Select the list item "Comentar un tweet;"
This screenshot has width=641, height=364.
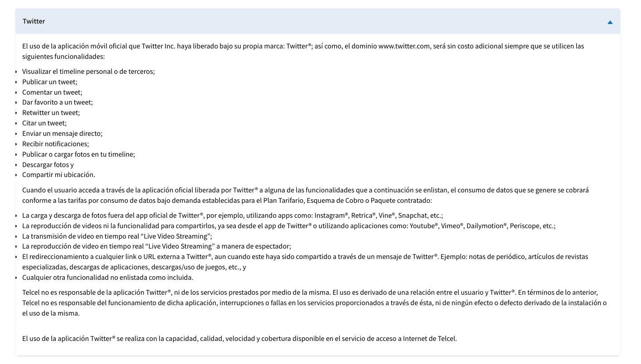tap(52, 92)
